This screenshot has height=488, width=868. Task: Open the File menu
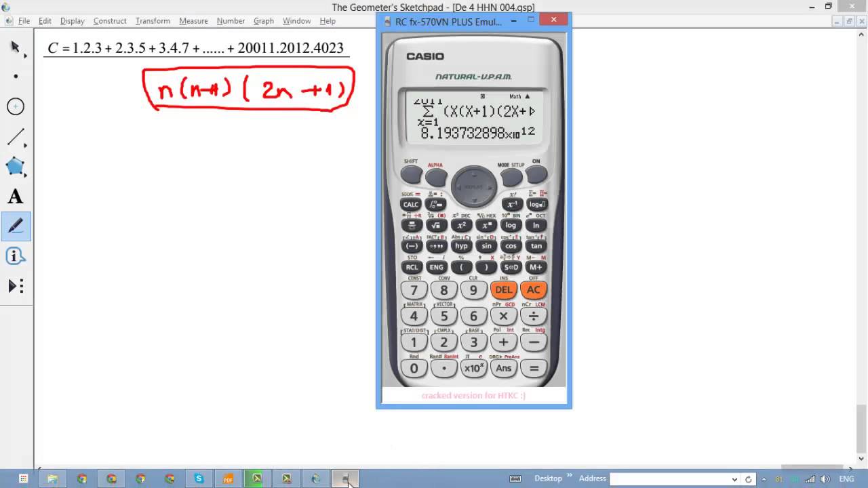[x=24, y=21]
